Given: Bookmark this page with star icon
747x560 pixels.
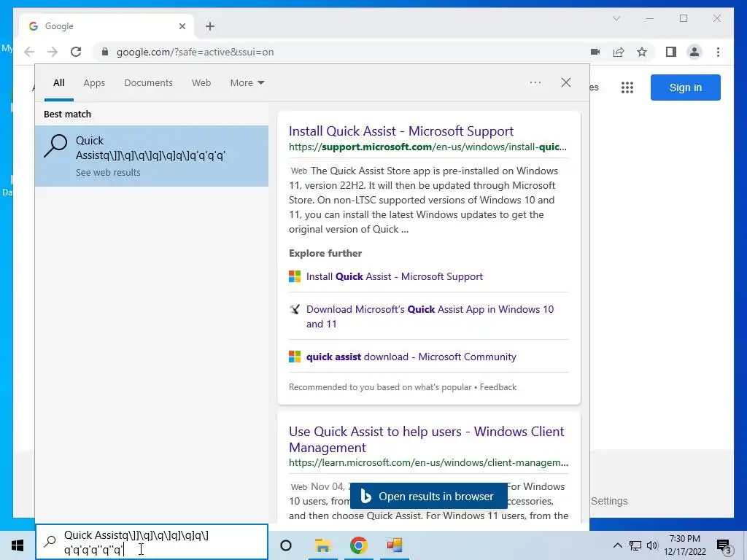Looking at the screenshot, I should point(642,52).
